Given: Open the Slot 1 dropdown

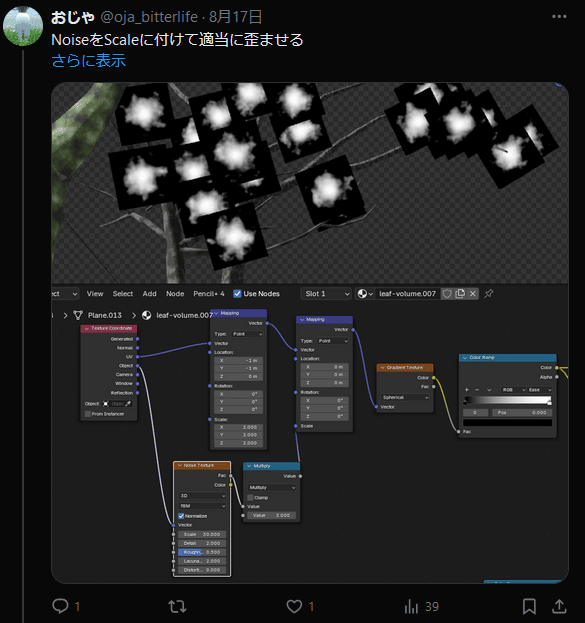Looking at the screenshot, I should (326, 294).
